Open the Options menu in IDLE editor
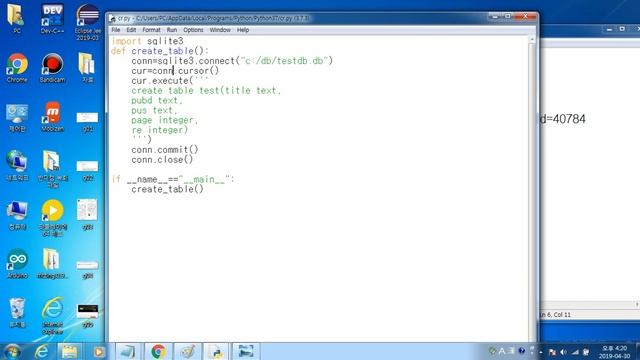This screenshot has height=360, width=640. pyautogui.click(x=193, y=30)
